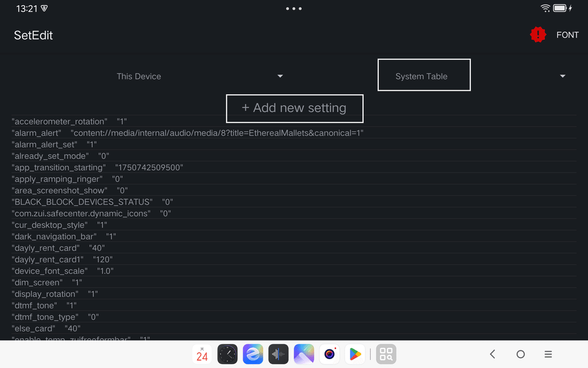The width and height of the screenshot is (588, 368).
Task: Tap the System Table dropdown arrow
Action: (563, 76)
